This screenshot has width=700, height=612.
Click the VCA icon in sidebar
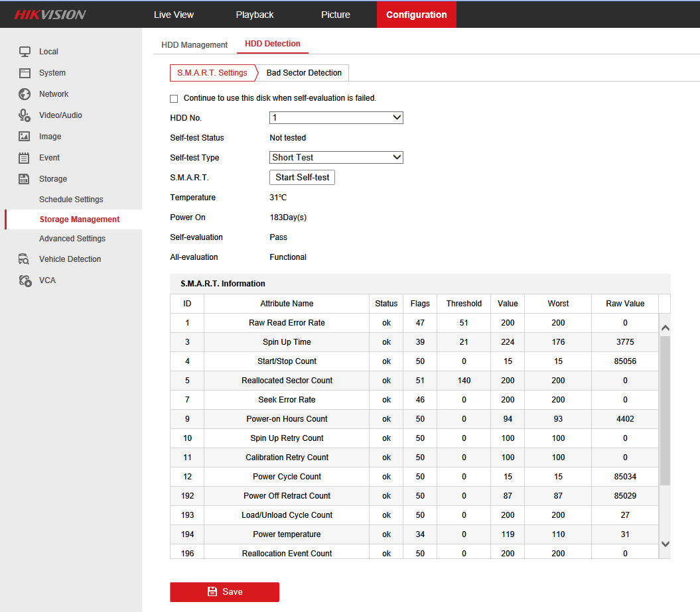[25, 280]
